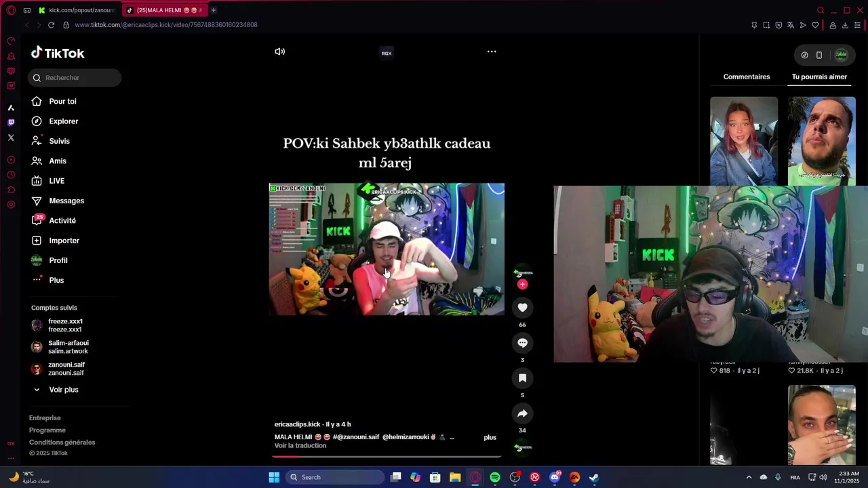Image resolution: width=868 pixels, height=488 pixels.
Task: Open the TikTok coins icon in top pill
Action: pos(804,55)
